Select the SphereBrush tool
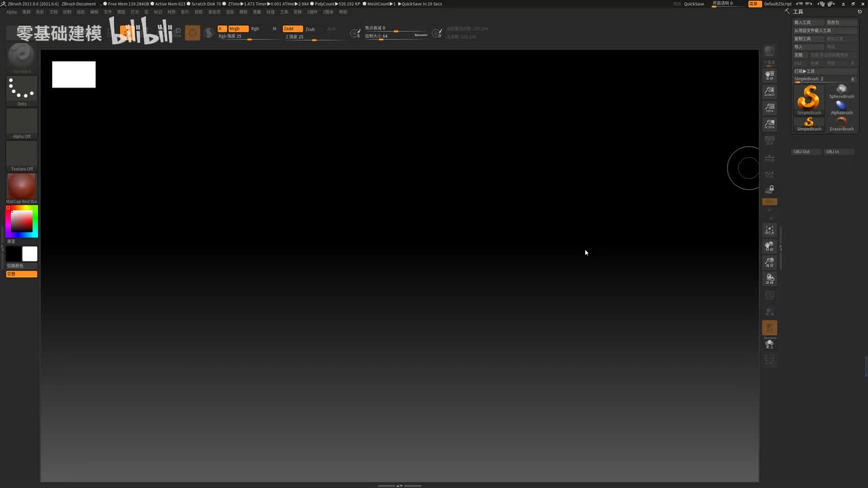 click(842, 91)
